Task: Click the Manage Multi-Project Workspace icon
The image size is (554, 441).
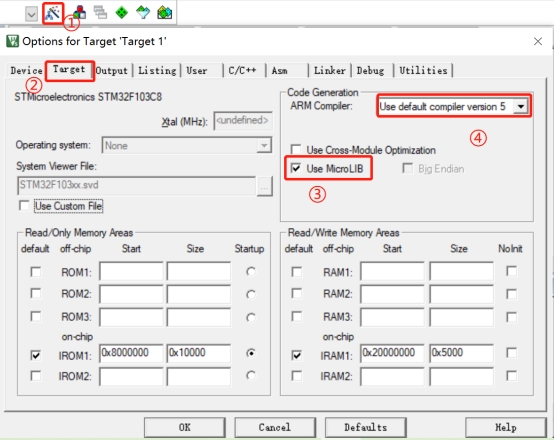Action: click(x=100, y=13)
